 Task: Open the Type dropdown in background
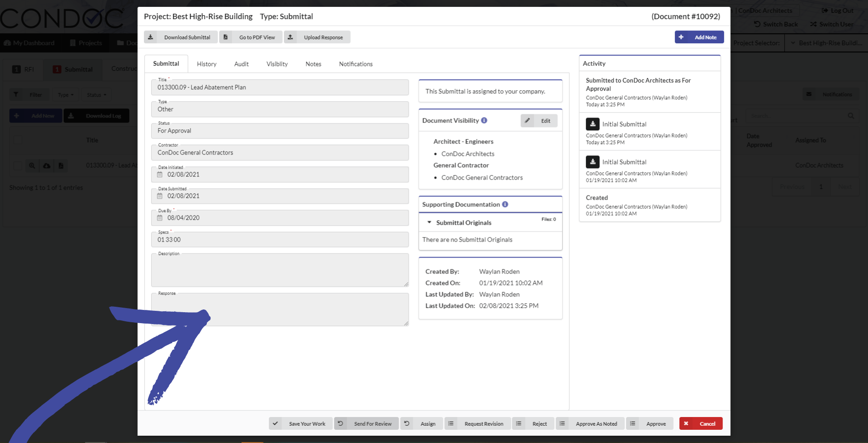tap(66, 95)
